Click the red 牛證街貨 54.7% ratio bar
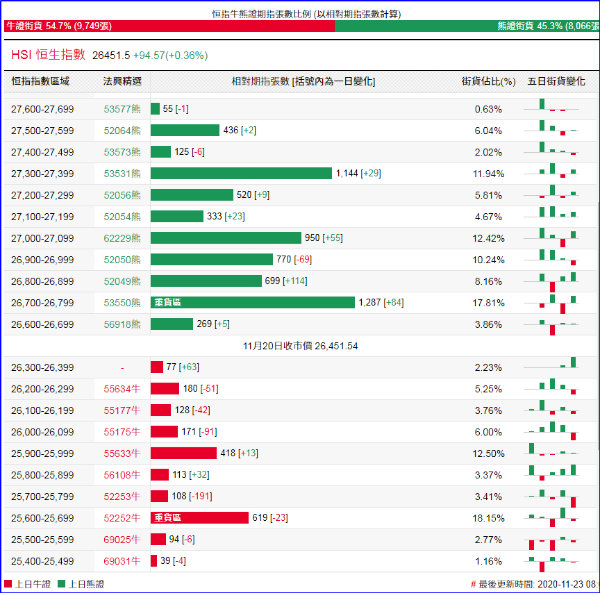 [x=169, y=26]
